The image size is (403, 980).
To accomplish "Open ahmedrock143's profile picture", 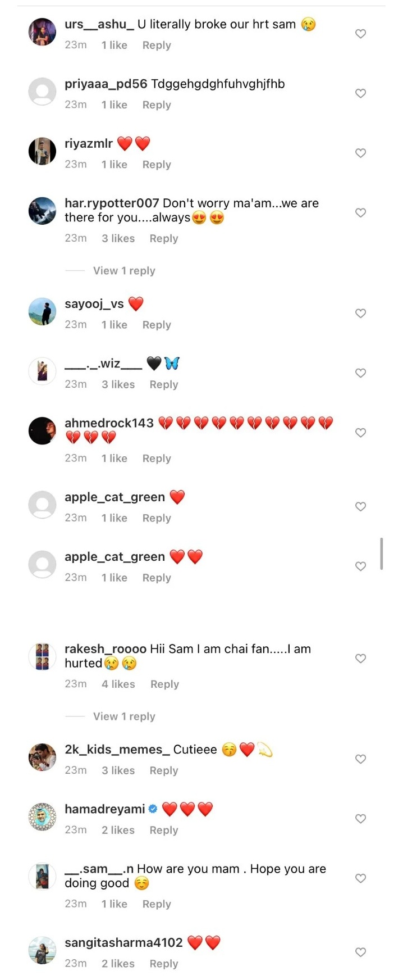I will tap(42, 430).
